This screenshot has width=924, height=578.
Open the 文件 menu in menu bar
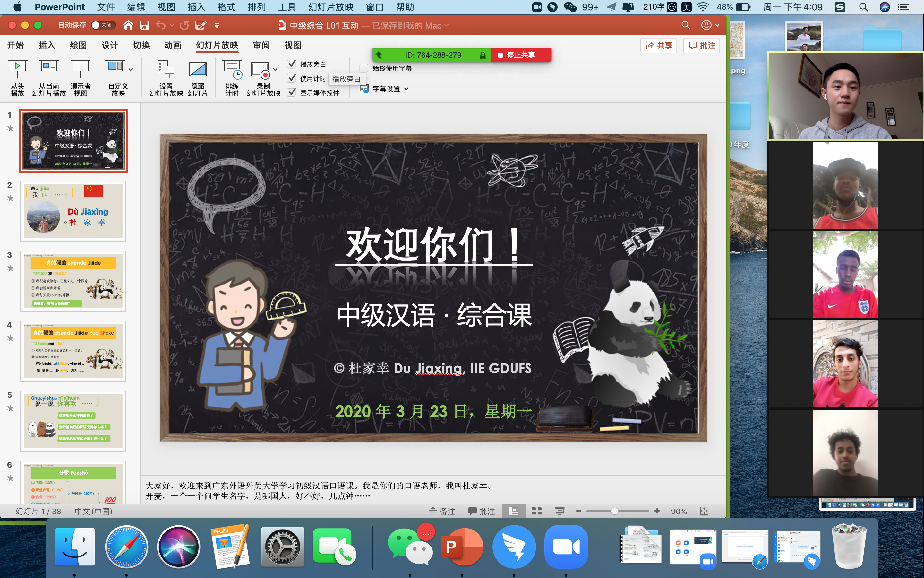[106, 7]
